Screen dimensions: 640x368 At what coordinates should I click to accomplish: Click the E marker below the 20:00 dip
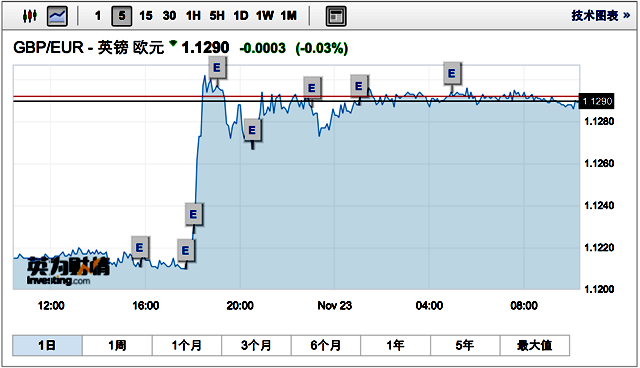pos(252,130)
